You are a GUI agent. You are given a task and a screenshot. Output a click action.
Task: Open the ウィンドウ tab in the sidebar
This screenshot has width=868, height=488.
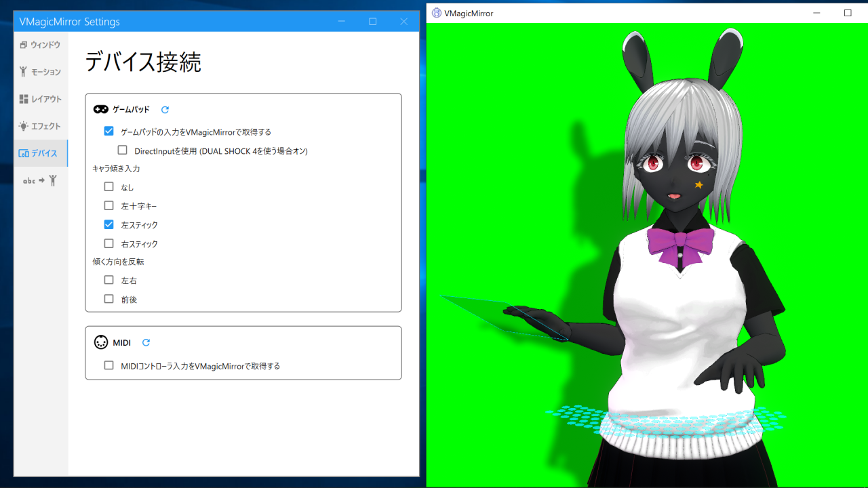pyautogui.click(x=41, y=45)
